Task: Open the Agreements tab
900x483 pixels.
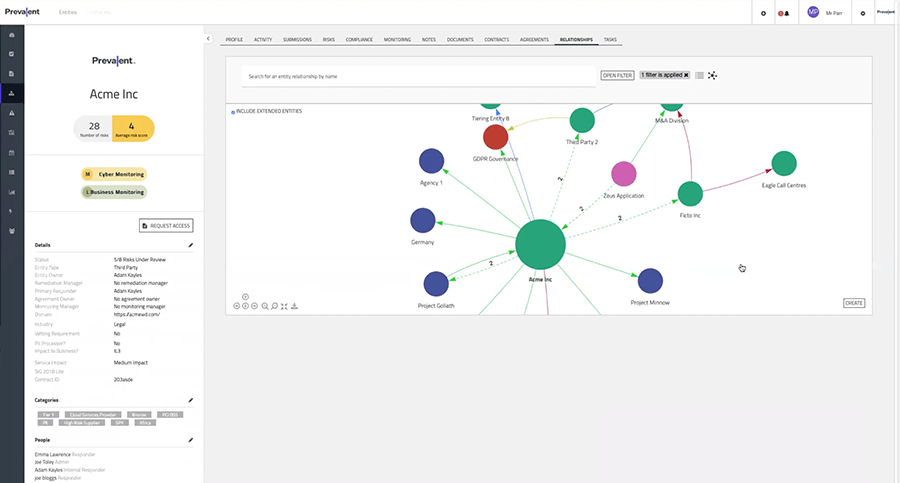Action: point(534,40)
